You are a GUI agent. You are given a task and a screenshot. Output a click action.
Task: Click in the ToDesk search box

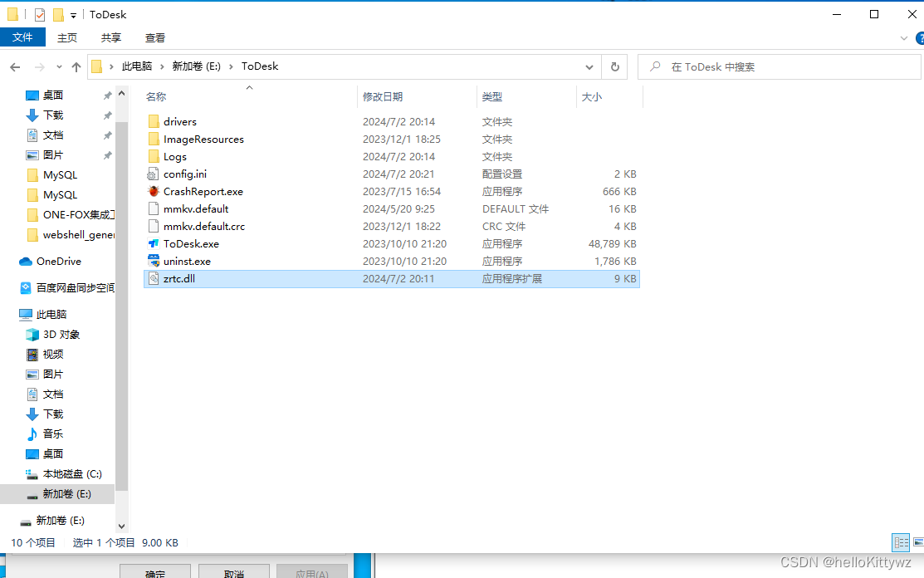pyautogui.click(x=779, y=67)
